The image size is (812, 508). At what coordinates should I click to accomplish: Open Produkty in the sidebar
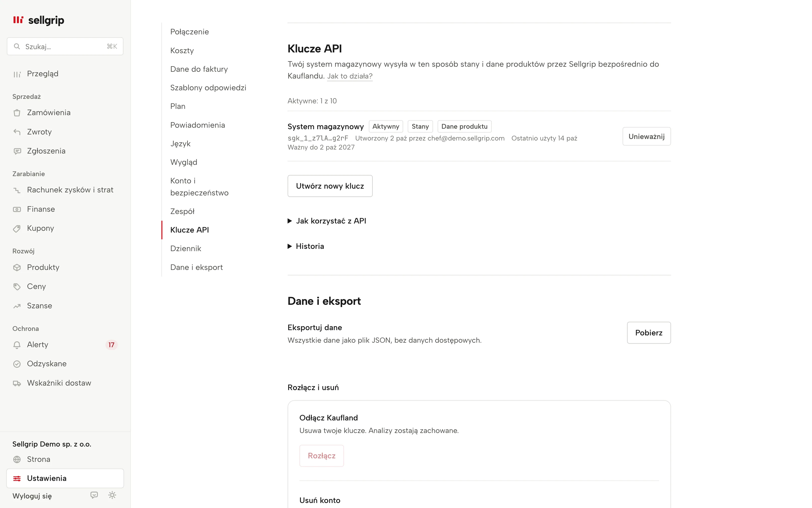click(65, 267)
